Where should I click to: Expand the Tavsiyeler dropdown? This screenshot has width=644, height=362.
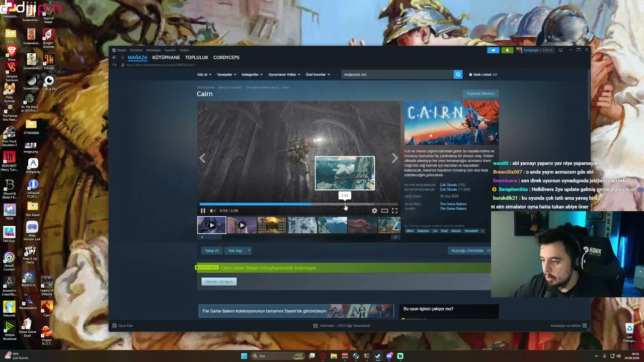click(x=226, y=74)
